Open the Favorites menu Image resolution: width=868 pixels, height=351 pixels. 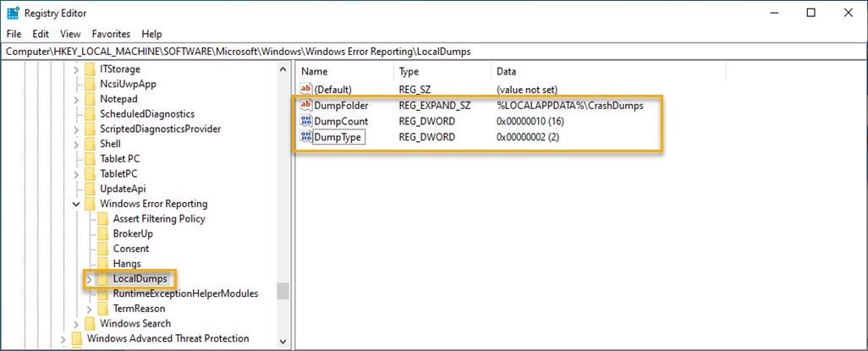tap(112, 34)
